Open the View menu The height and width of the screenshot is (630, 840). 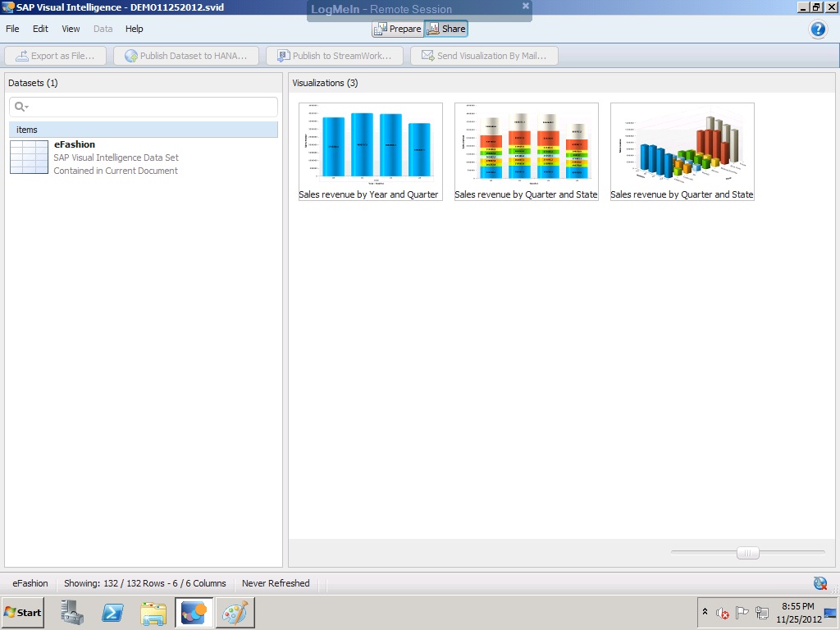coord(71,29)
